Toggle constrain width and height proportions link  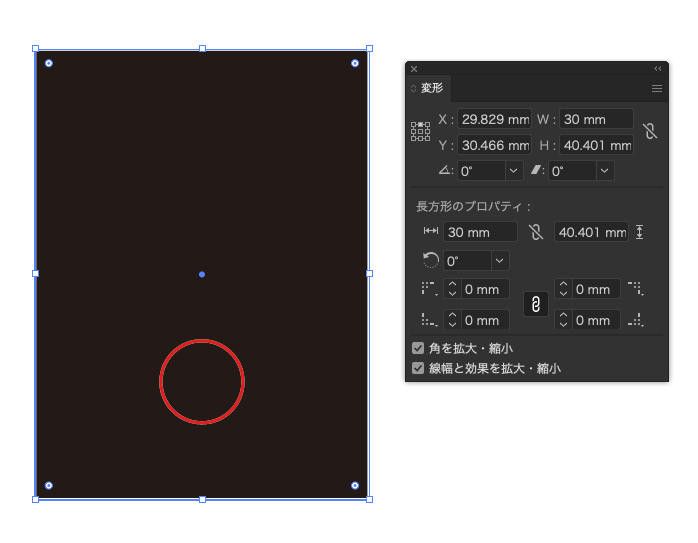coord(650,131)
